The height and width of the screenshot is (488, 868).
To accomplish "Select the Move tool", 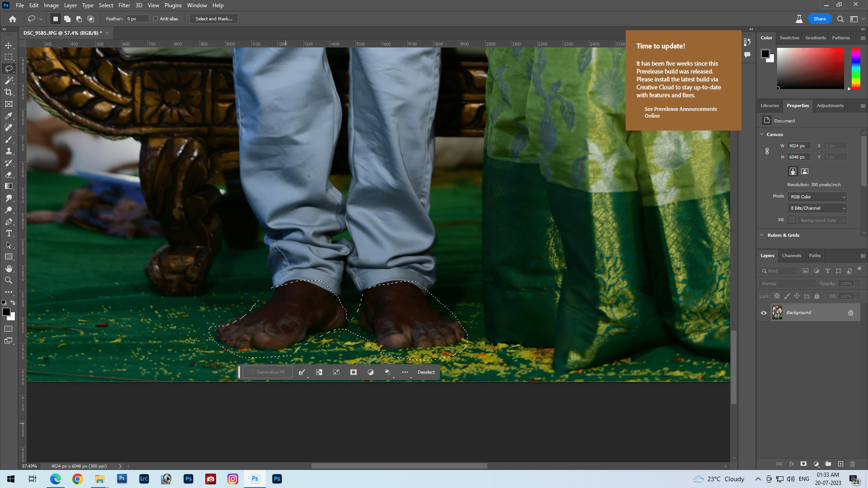I will coord(9,45).
